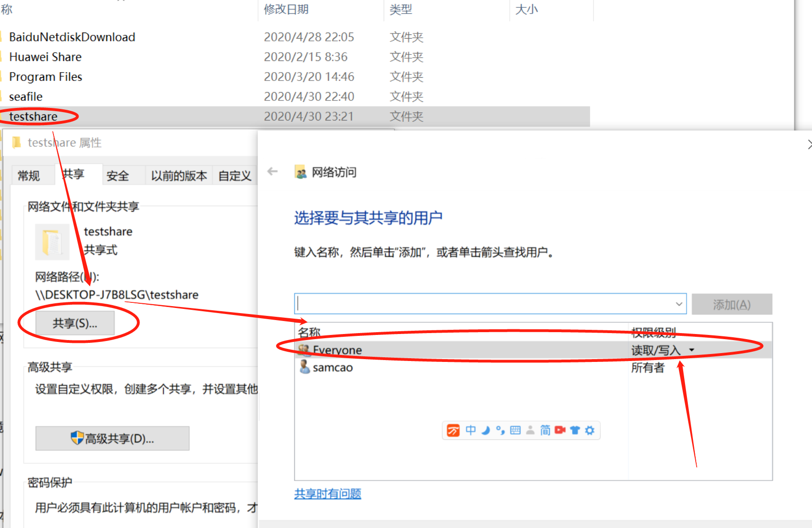
Task: Open IME settings gear icon
Action: click(590, 430)
